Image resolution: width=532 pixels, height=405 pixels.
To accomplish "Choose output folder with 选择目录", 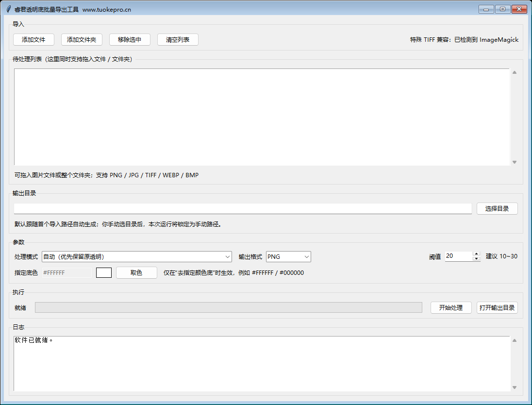I will click(x=497, y=208).
